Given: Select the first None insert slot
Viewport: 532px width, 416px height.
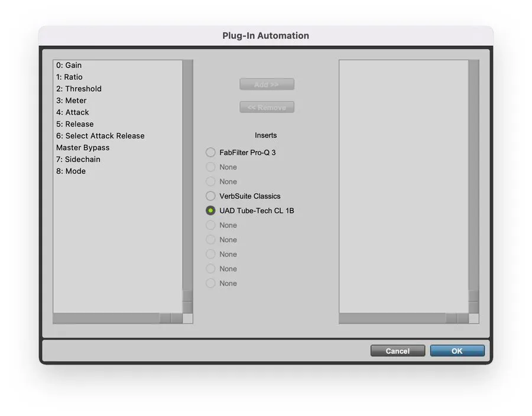Looking at the screenshot, I should tap(210, 167).
